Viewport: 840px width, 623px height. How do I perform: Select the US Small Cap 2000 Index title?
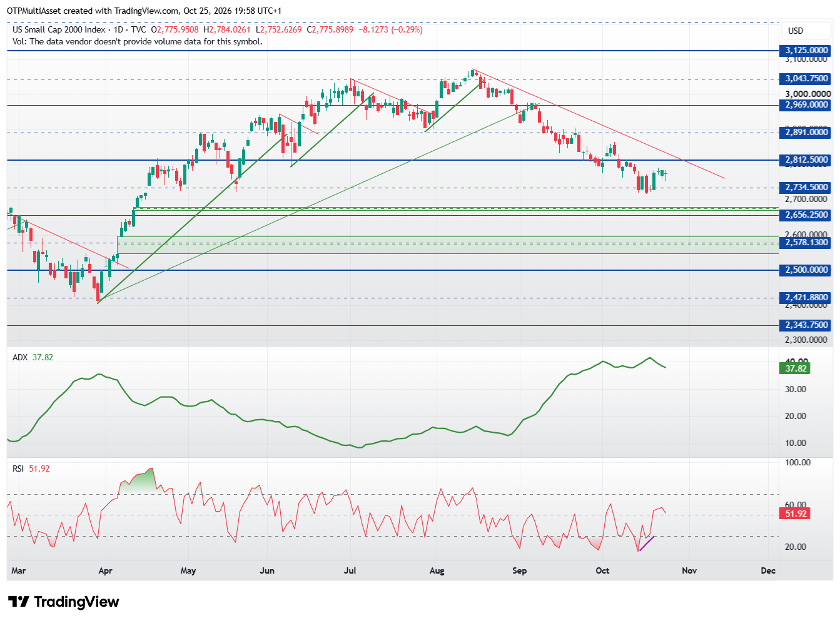(x=59, y=29)
